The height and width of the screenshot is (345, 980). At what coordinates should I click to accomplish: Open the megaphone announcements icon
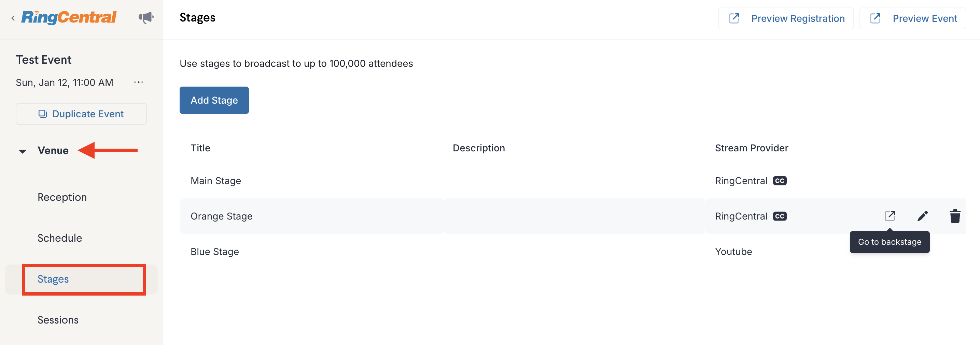(x=146, y=17)
